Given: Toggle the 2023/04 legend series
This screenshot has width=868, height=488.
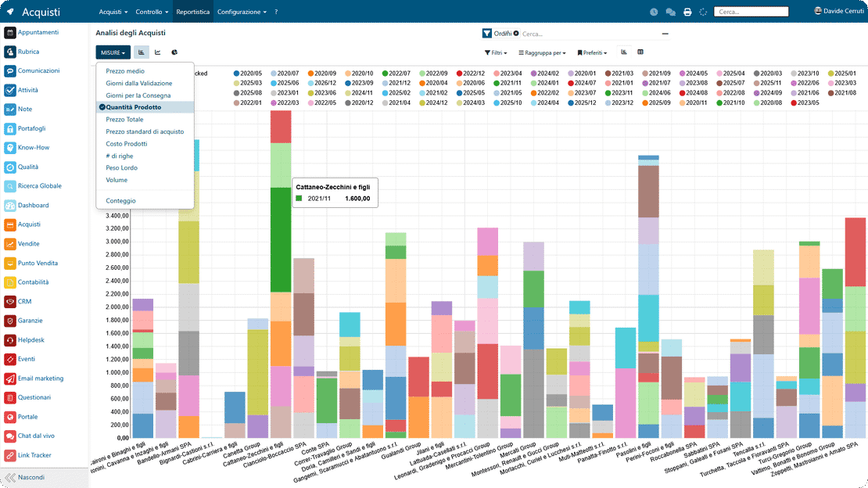Looking at the screenshot, I should 508,73.
